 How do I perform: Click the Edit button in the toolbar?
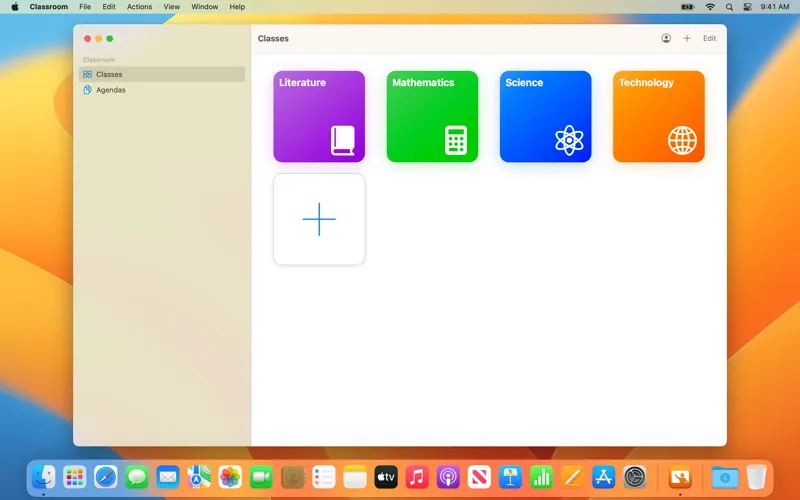[709, 38]
